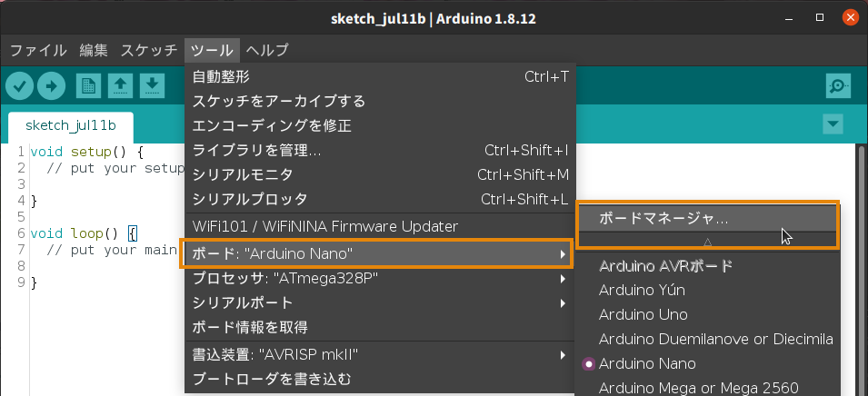Viewport: 868px width, 396px height.
Task: Expand the 書込装置 AVRISP mkII submenu
Action: click(x=379, y=354)
